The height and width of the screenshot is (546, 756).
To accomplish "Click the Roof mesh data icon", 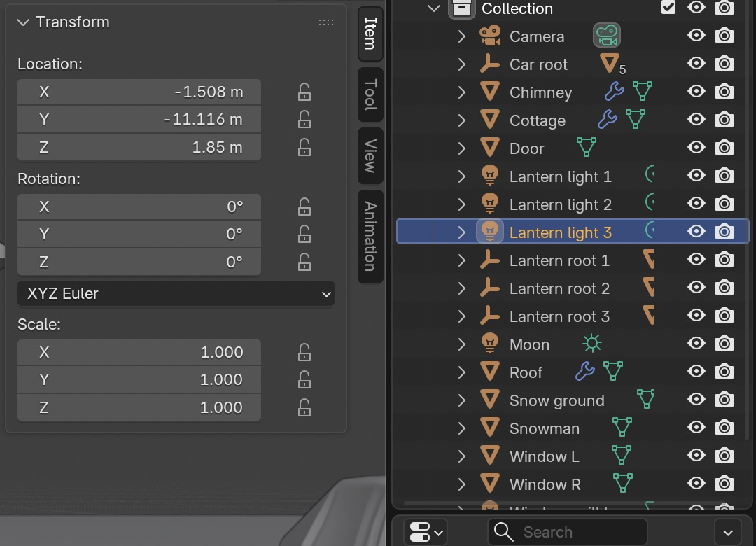I will pyautogui.click(x=612, y=371).
